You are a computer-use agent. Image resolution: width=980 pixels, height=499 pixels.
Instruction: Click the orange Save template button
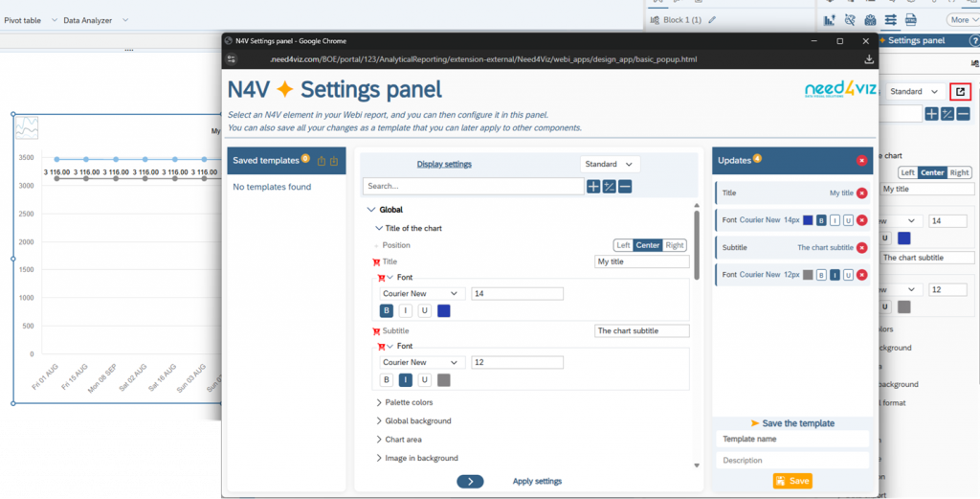tap(791, 481)
